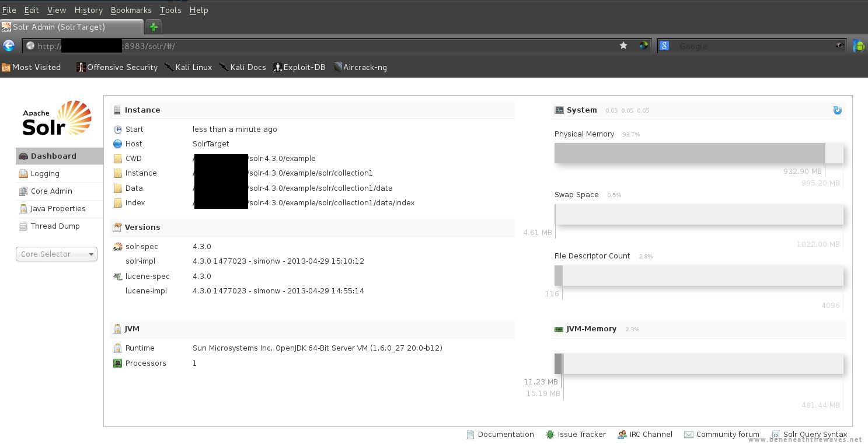Click the Google search box
This screenshot has height=448, width=868.
click(753, 45)
